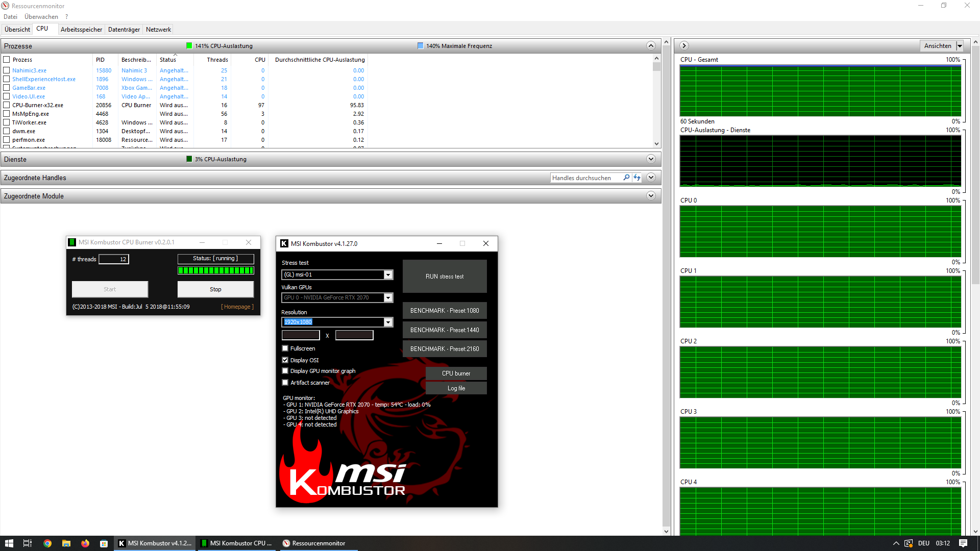Uncheck Display OSI option
Viewport: 980px width, 551px height.
[x=285, y=360]
